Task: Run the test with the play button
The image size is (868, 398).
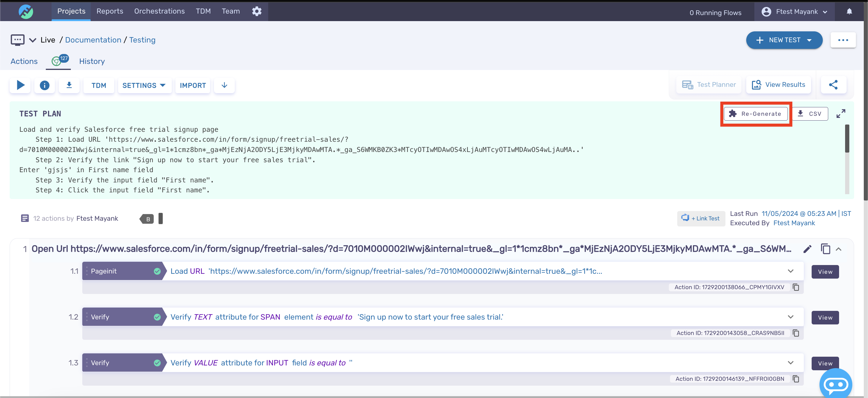Action: 20,85
